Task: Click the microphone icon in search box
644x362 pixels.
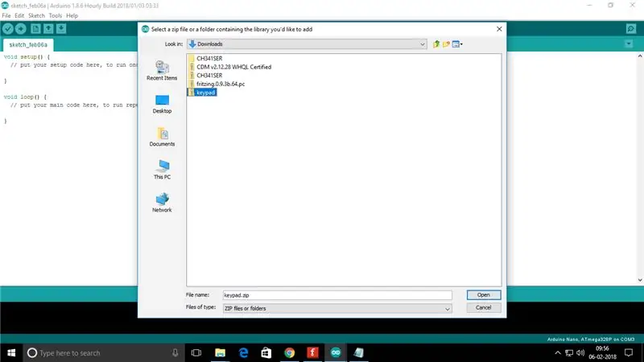Action: 175,353
